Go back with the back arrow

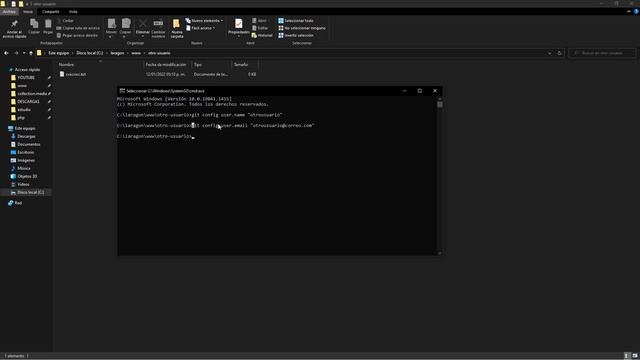coord(6,53)
